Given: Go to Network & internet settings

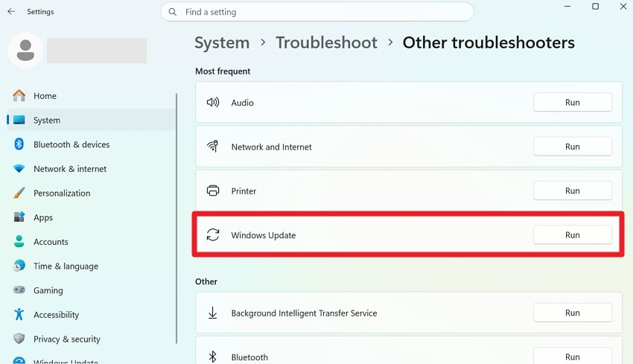Looking at the screenshot, I should coord(92,169).
